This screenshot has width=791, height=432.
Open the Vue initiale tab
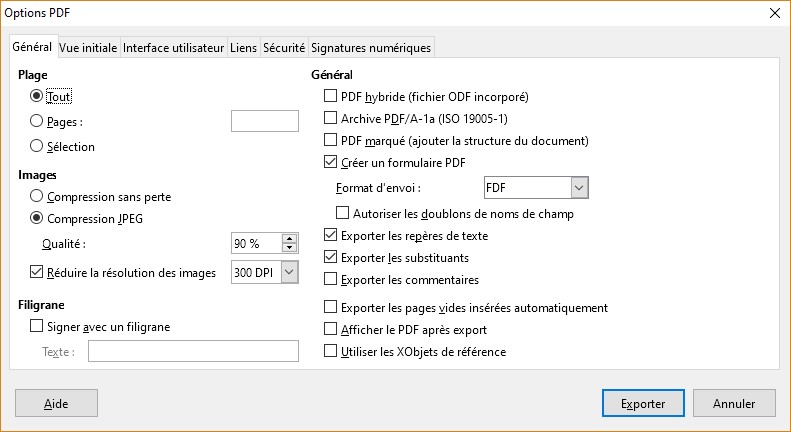pos(88,47)
